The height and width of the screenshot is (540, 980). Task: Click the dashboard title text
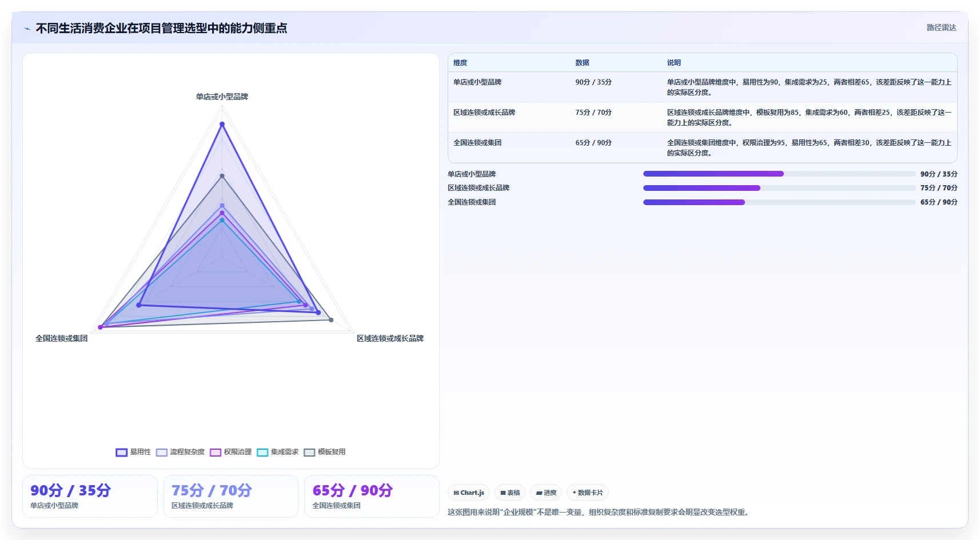click(x=161, y=28)
